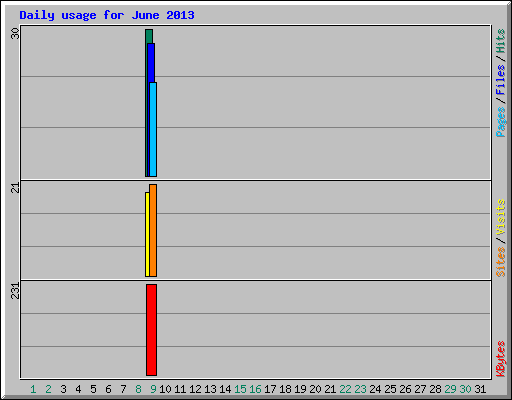Viewport: 512px width, 400px height.
Task: Click day 15 on the x-axis
Action: tap(240, 389)
